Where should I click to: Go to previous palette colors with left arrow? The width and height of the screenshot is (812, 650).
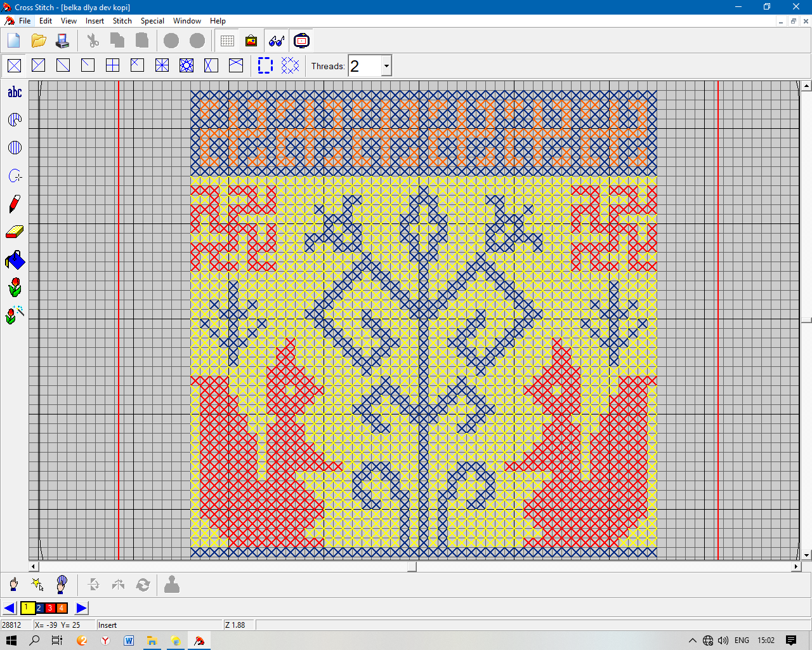coord(10,608)
